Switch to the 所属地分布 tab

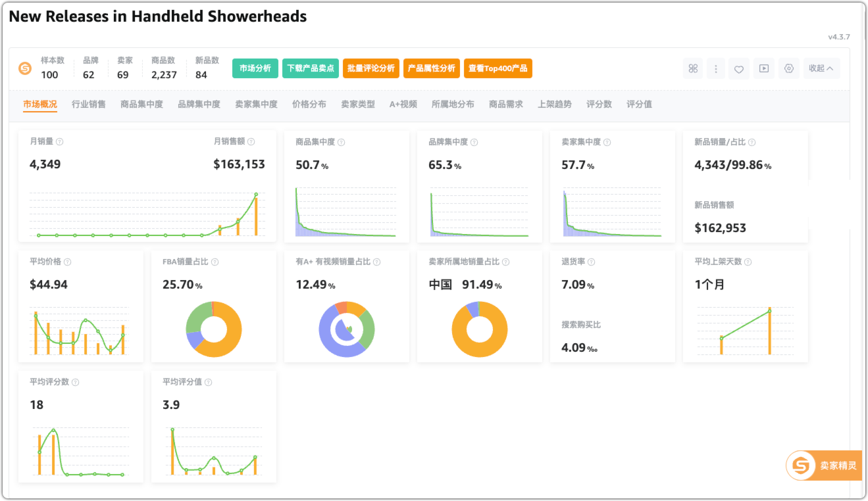[453, 104]
